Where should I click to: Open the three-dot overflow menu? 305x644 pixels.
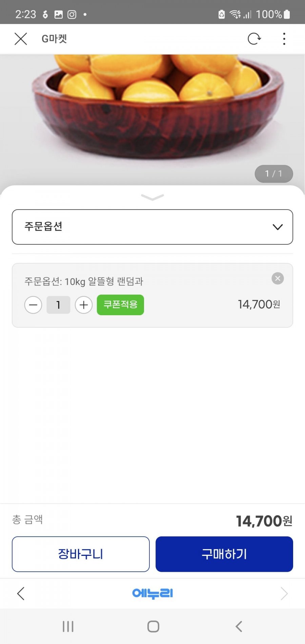284,39
